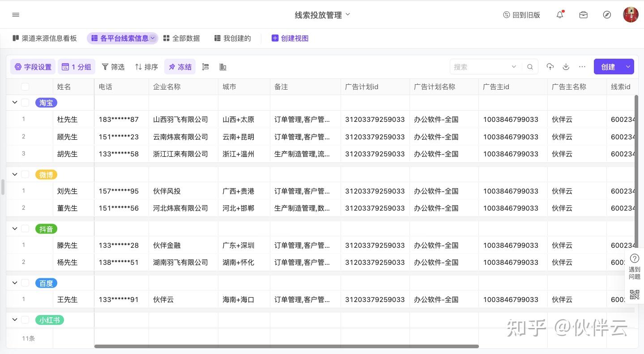Click the 电话 column header
This screenshot has height=354, width=644.
click(x=121, y=87)
